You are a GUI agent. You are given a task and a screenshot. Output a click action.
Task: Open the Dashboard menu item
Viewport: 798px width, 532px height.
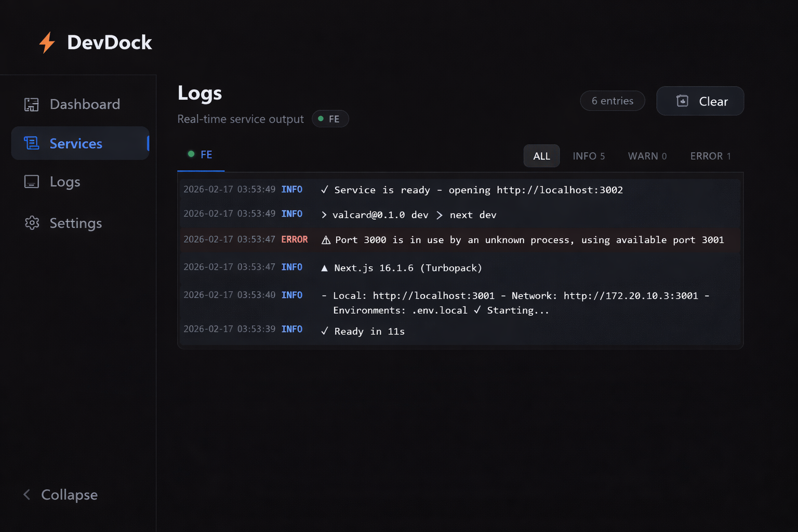pos(85,104)
